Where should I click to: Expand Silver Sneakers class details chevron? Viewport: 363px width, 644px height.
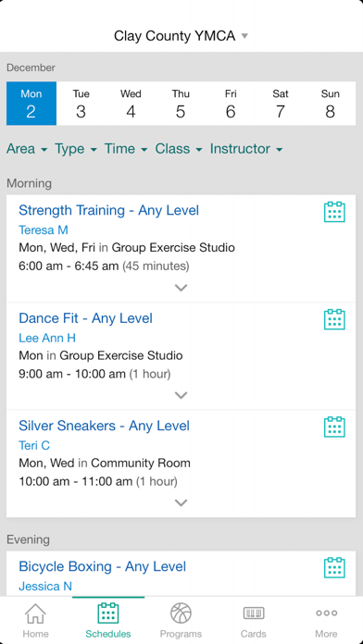181,502
